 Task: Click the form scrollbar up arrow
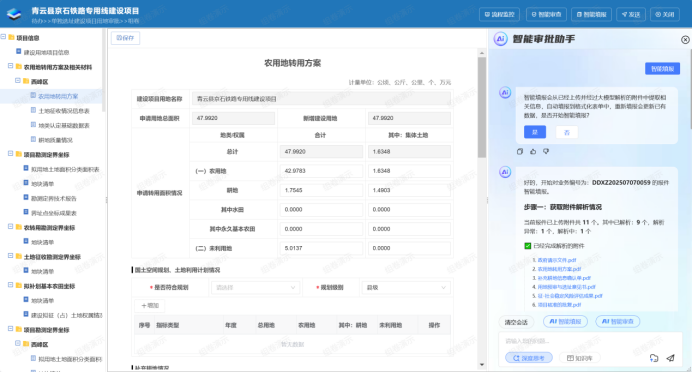[482, 53]
